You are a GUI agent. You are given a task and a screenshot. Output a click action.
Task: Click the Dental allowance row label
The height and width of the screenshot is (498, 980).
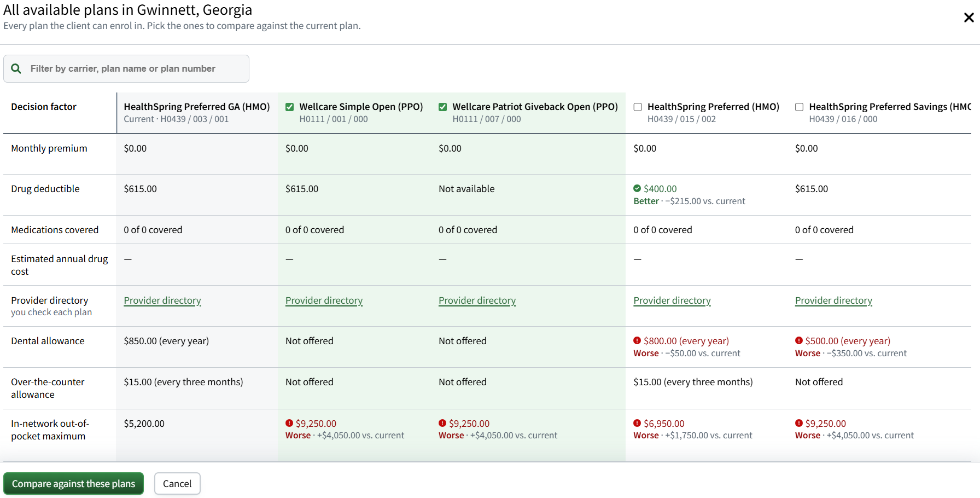(48, 341)
